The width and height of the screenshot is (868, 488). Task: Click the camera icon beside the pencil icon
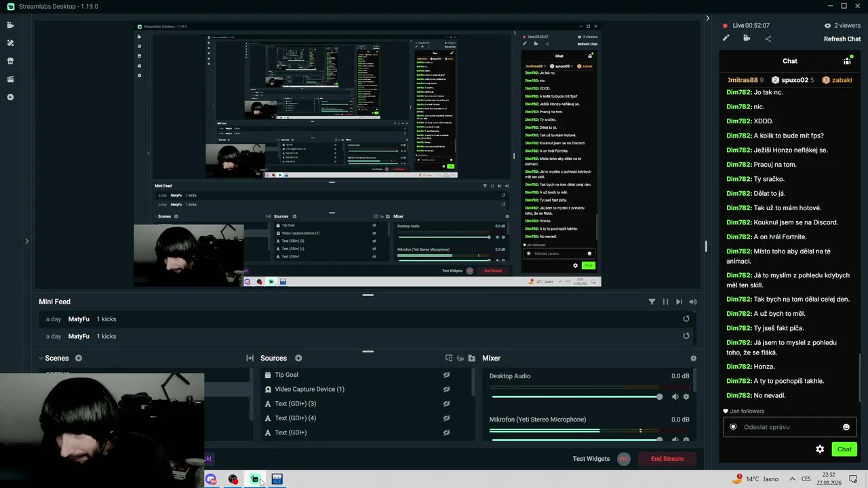pyautogui.click(x=747, y=38)
